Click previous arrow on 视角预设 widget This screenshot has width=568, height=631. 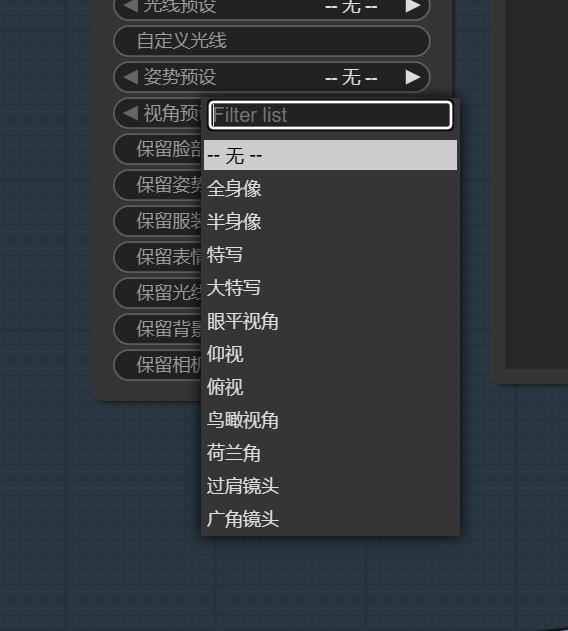[130, 113]
